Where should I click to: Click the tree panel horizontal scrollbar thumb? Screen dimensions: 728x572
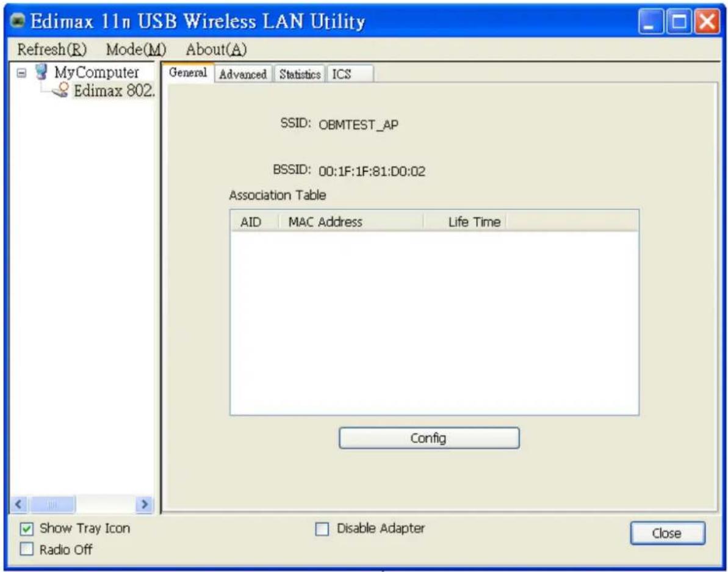(52, 504)
